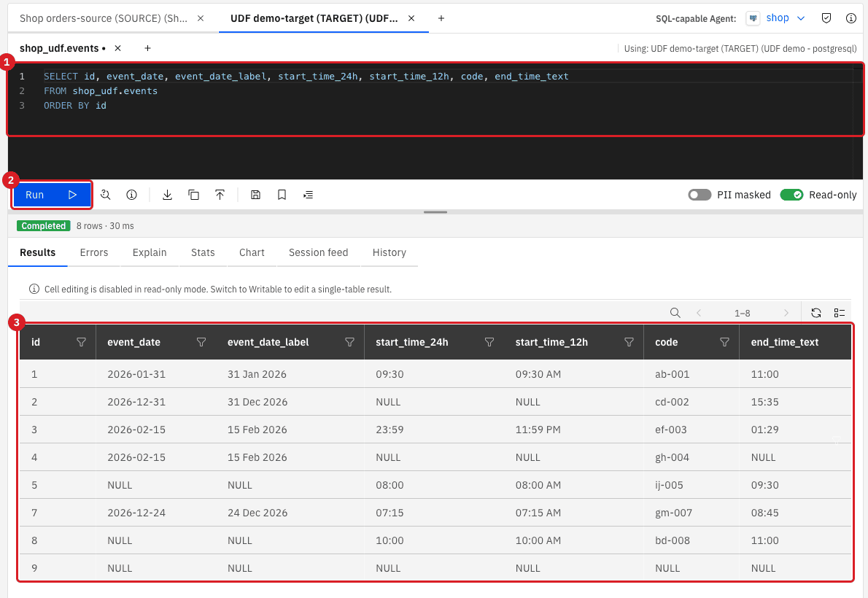This screenshot has height=598, width=868.
Task: Click inside the SQL editor on line 2
Action: pyautogui.click(x=101, y=91)
